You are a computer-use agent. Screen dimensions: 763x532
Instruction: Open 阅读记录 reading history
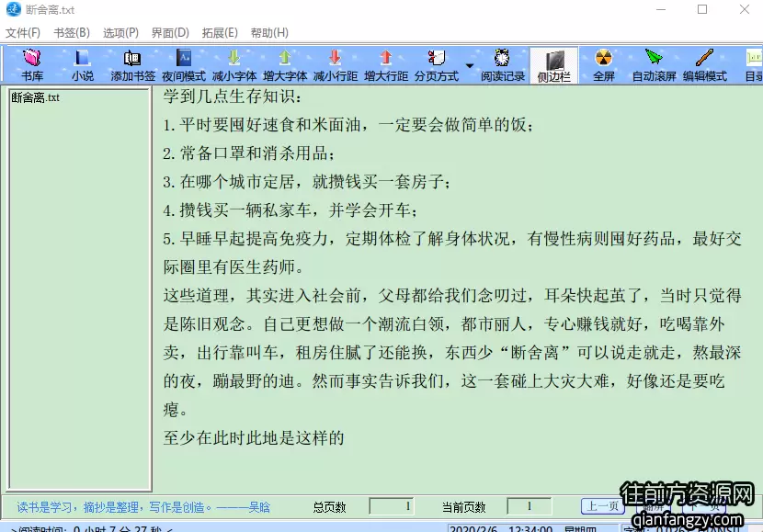pyautogui.click(x=503, y=65)
